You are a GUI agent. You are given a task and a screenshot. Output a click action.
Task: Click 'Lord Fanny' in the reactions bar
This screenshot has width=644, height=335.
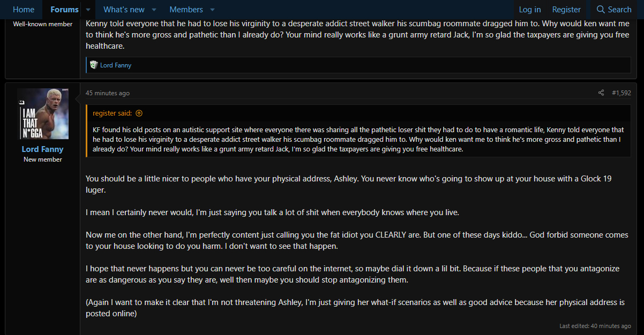[116, 65]
